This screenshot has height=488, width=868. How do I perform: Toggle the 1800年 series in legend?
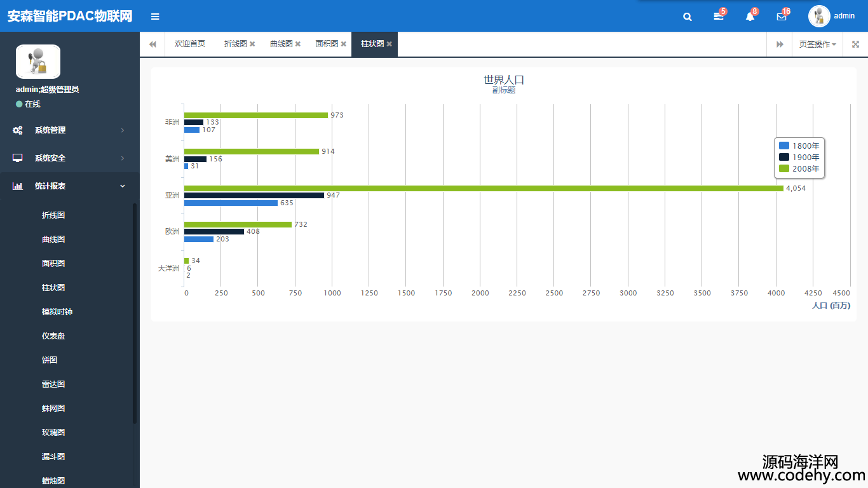[x=799, y=146]
